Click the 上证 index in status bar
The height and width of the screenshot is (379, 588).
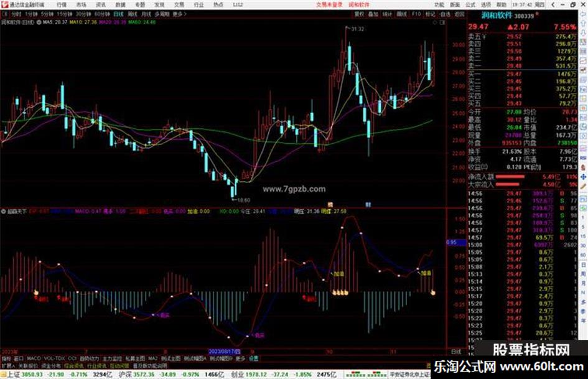coord(14,375)
